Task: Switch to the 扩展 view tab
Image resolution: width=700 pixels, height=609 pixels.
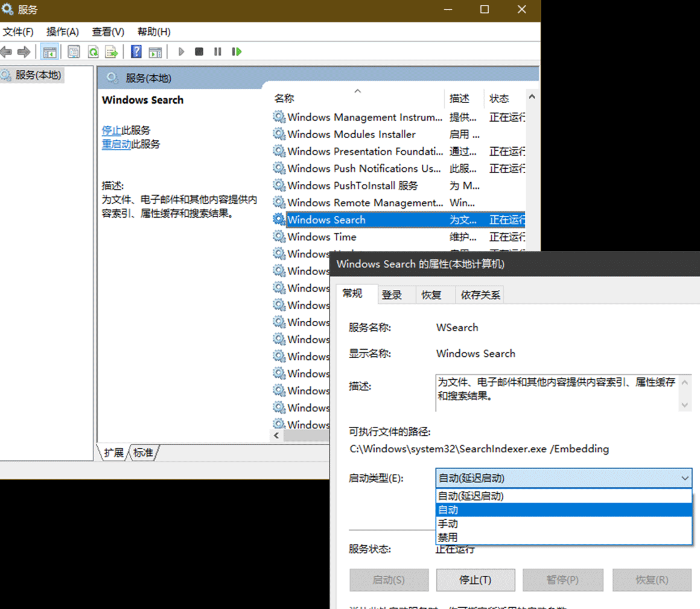Action: [x=113, y=453]
